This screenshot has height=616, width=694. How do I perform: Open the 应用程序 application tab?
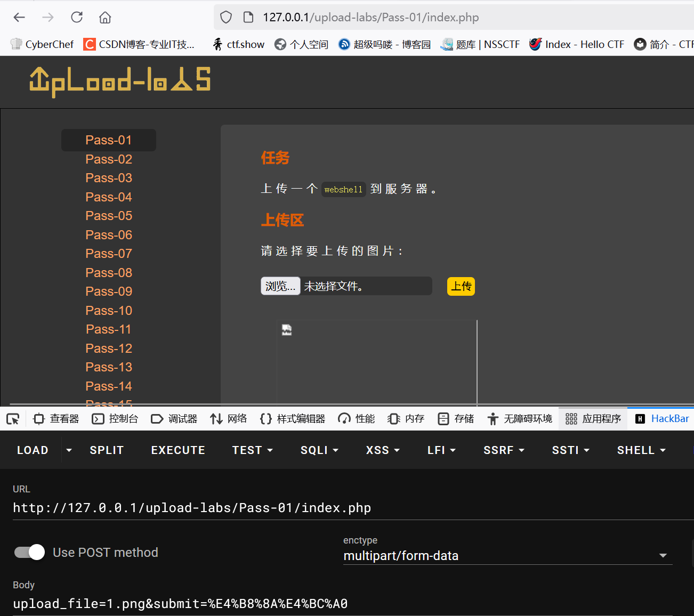[x=593, y=419]
